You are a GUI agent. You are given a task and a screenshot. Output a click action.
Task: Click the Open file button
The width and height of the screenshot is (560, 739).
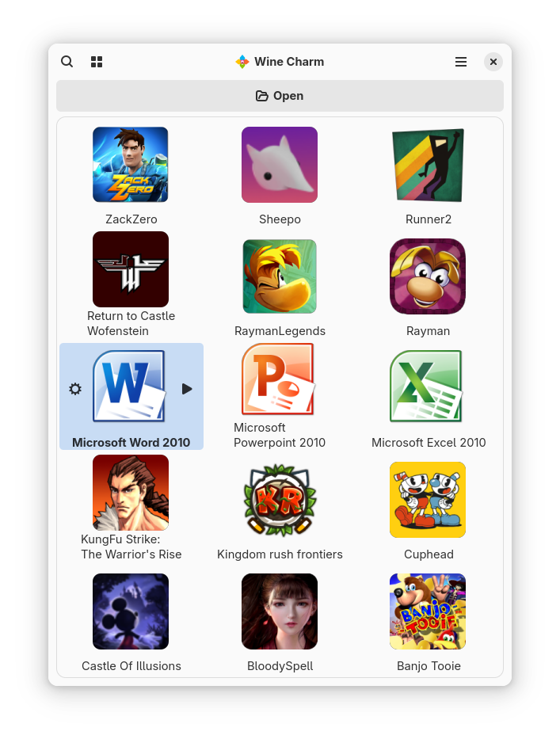tap(280, 96)
